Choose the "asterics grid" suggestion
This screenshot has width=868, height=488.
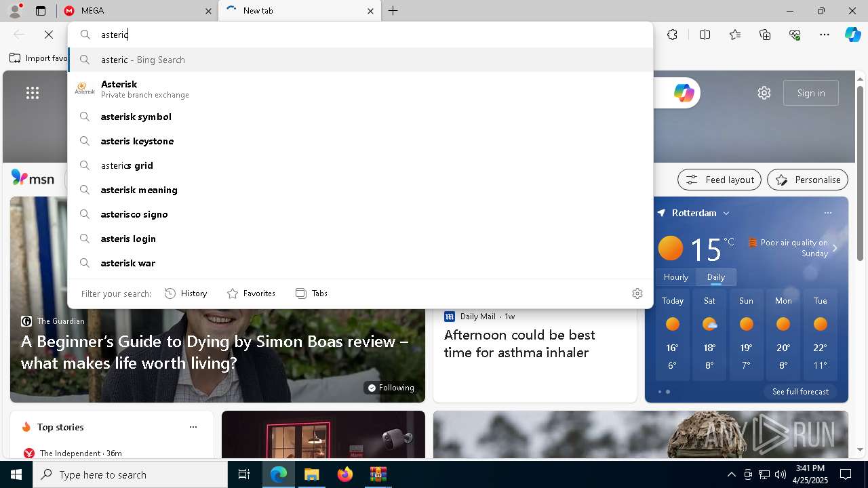[x=360, y=165]
